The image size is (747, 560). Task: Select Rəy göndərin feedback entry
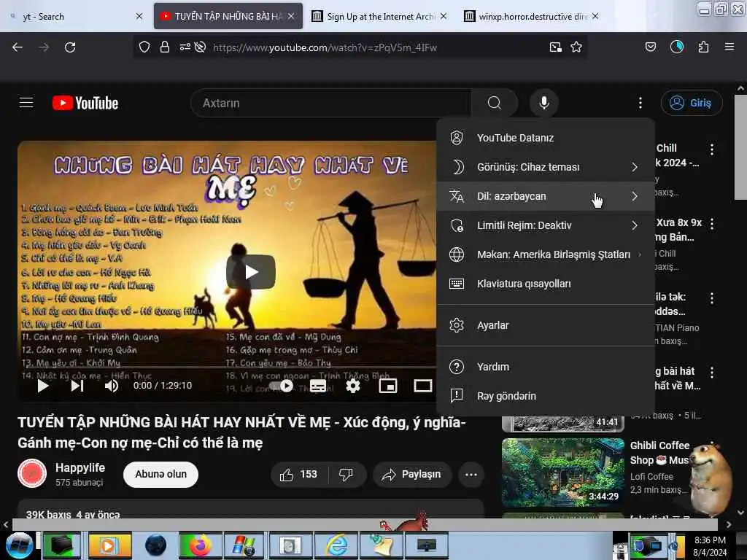click(x=546, y=396)
